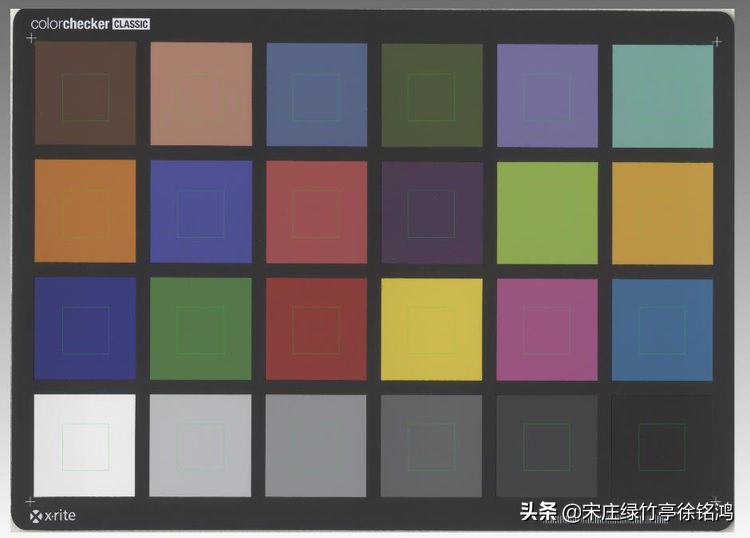Pick the magenta pink patch
The image size is (750, 538).
click(x=547, y=330)
